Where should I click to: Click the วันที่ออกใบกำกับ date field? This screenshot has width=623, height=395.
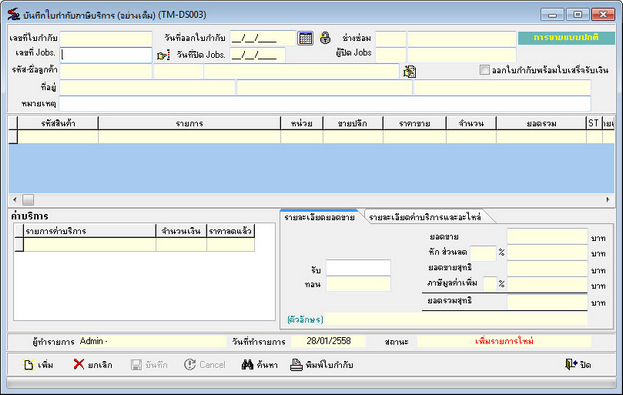click(x=263, y=39)
